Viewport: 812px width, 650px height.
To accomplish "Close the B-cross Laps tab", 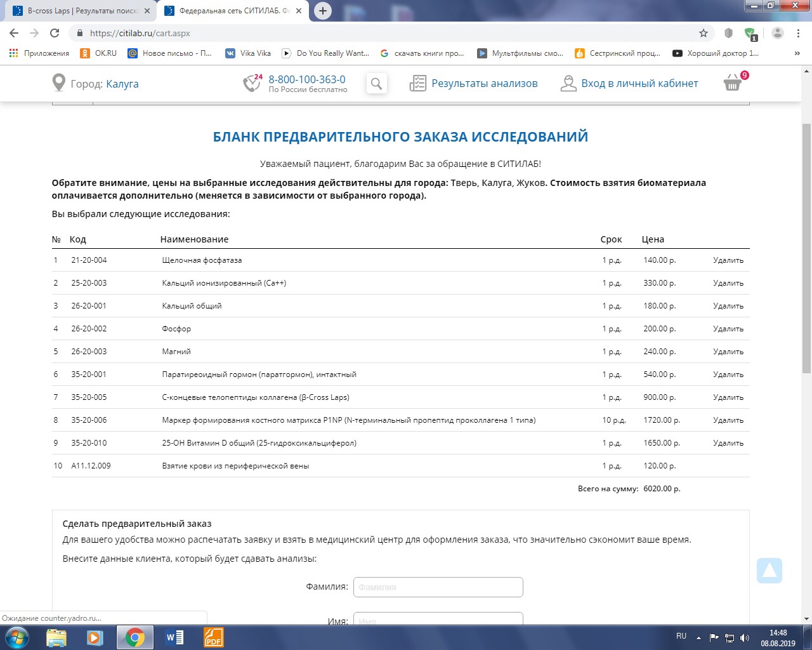I will [x=147, y=11].
